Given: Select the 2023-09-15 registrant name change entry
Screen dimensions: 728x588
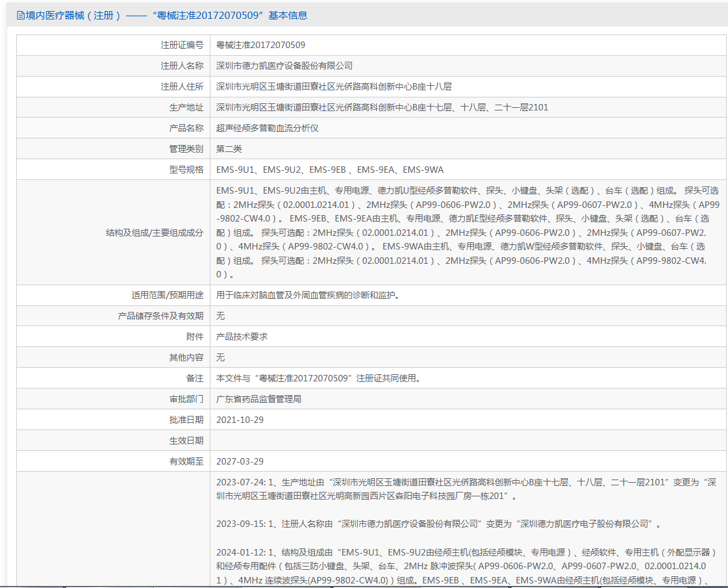Looking at the screenshot, I should [x=438, y=524].
